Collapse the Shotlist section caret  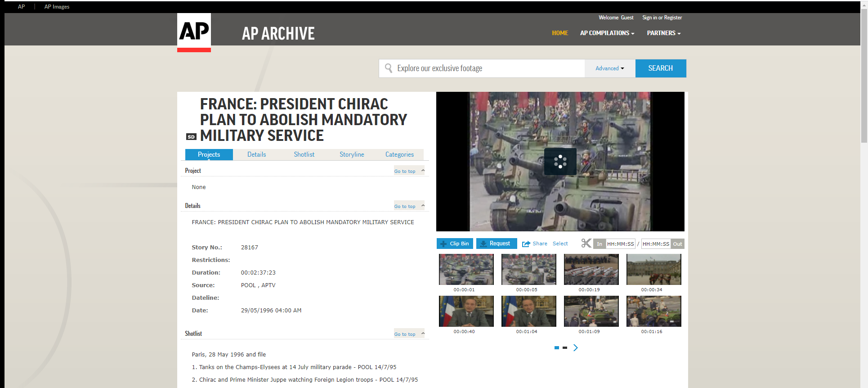[x=423, y=334]
